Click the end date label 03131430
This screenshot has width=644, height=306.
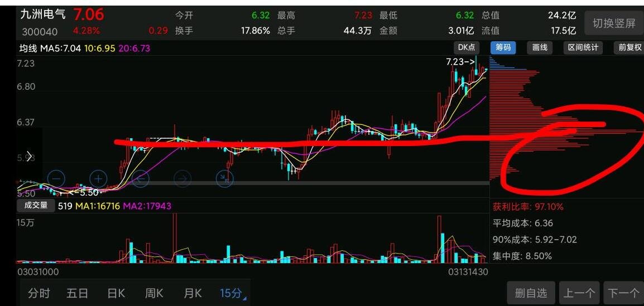click(468, 272)
